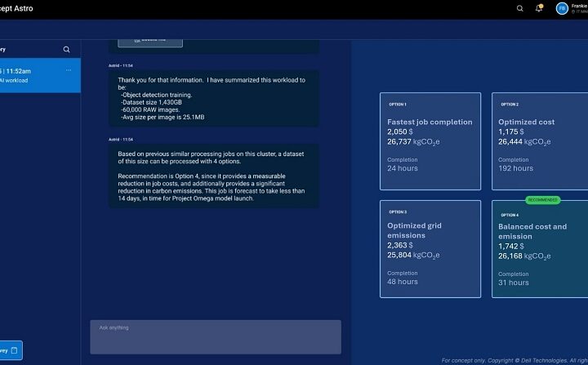Click the "31 hours" completion value
The image size is (588, 365).
coord(514,283)
